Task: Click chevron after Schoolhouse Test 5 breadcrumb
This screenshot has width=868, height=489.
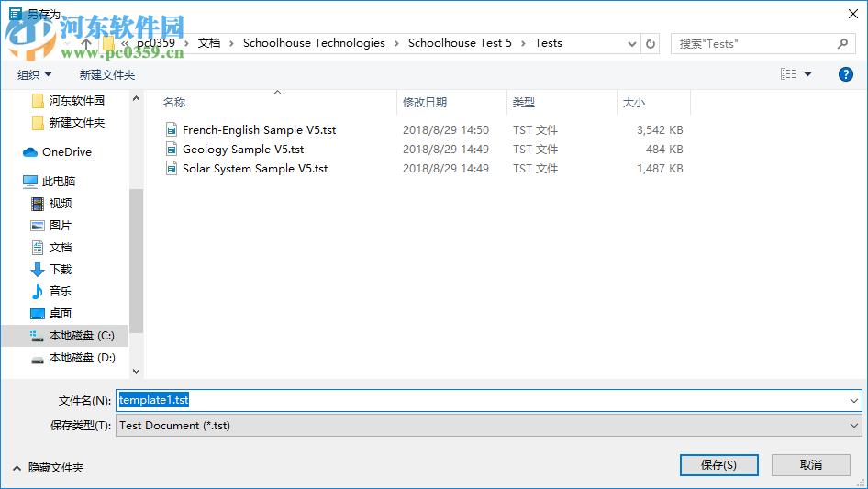Action: point(523,43)
